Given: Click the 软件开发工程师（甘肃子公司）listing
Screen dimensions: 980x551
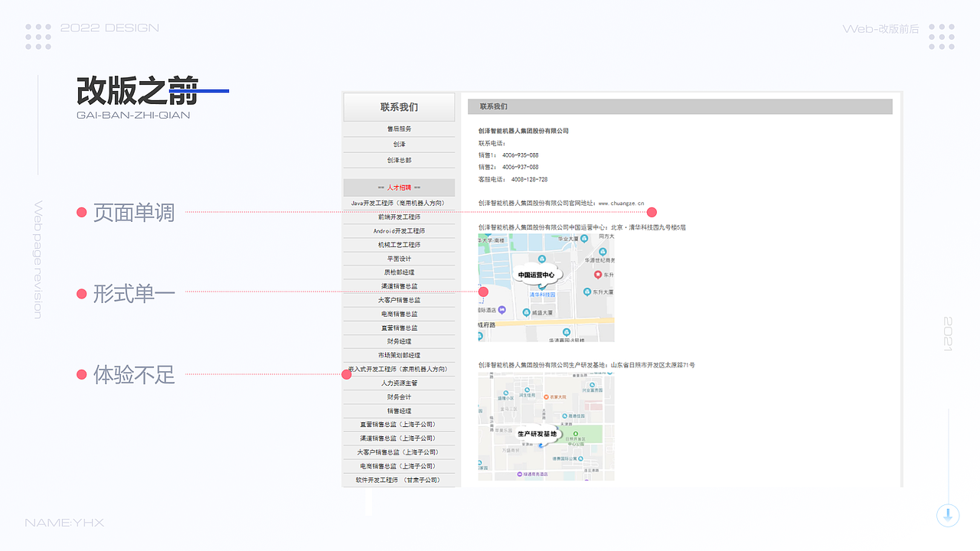Looking at the screenshot, I should coord(398,480).
